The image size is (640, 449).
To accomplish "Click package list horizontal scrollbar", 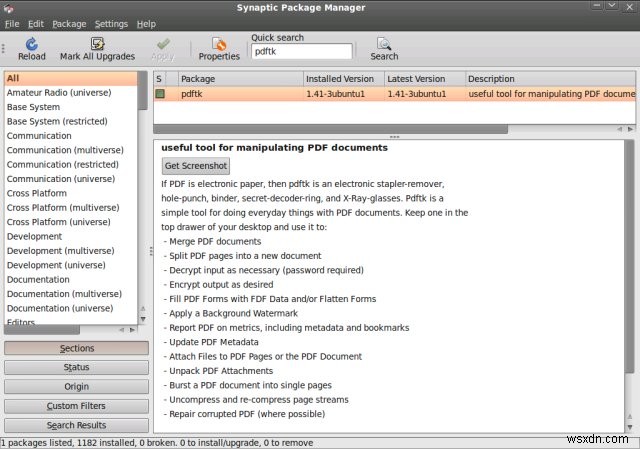I will coord(330,129).
